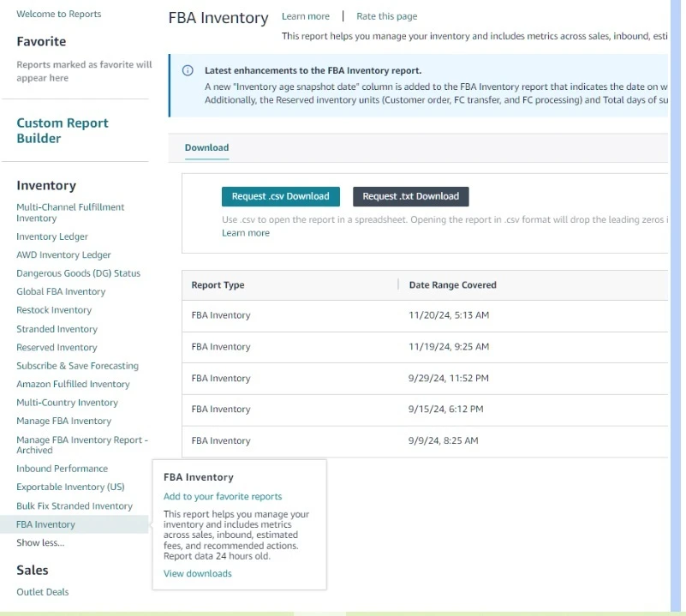Click the Sales section heading
This screenshot has height=616, width=686.
pos(33,570)
